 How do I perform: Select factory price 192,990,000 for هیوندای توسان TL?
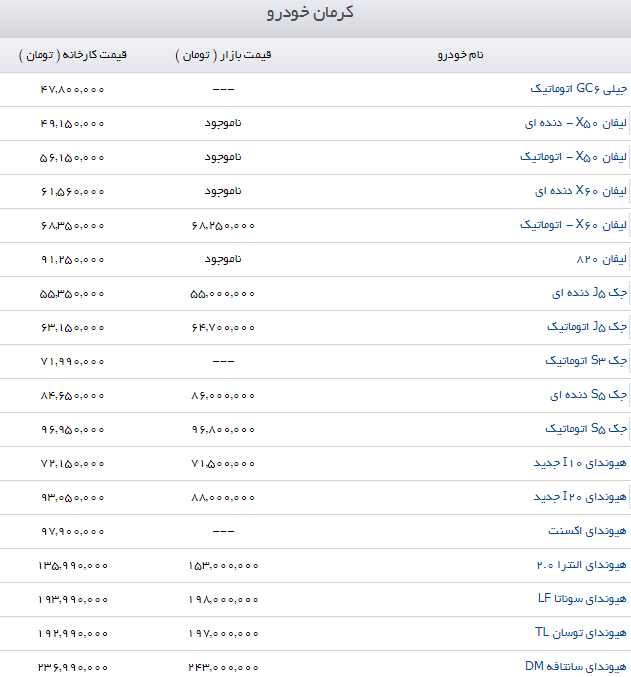click(x=73, y=634)
